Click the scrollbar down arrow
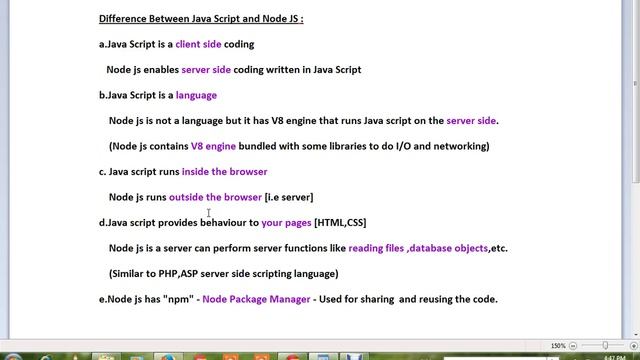The height and width of the screenshot is (360, 640). click(x=636, y=335)
